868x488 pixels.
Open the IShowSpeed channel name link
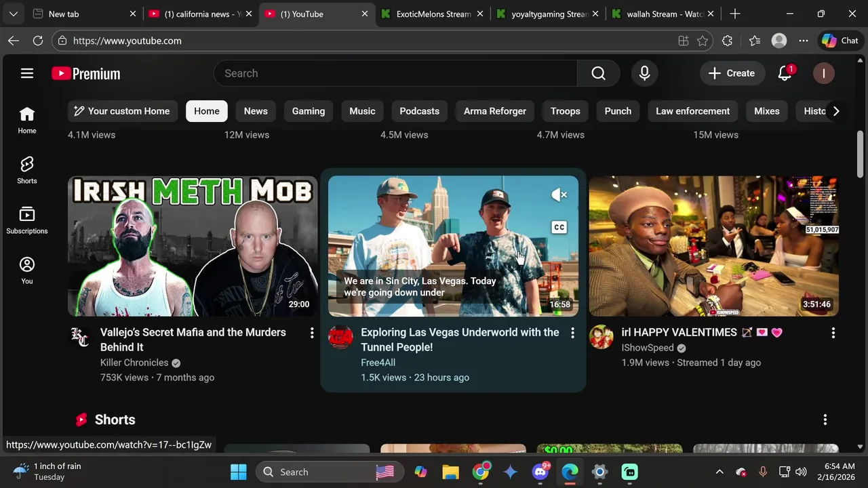[648, 348]
